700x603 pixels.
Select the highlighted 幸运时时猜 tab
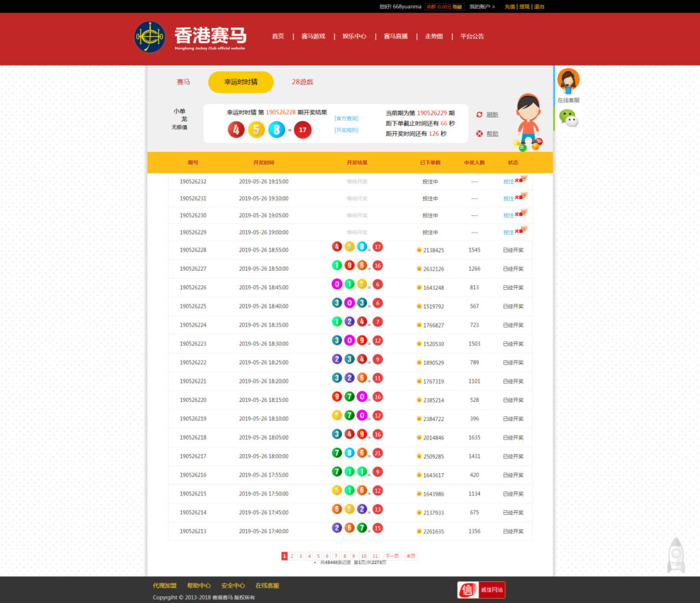click(243, 81)
